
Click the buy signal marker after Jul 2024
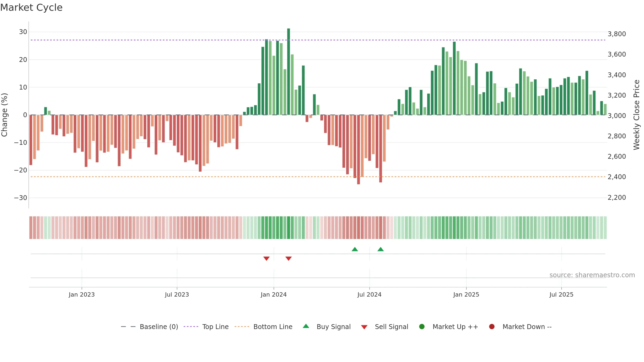pos(380,249)
